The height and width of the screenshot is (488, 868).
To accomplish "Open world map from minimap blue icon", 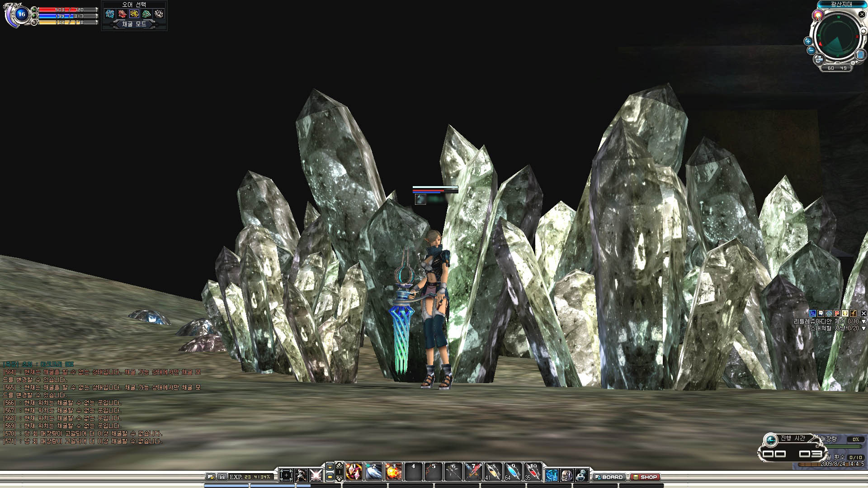I will (860, 55).
